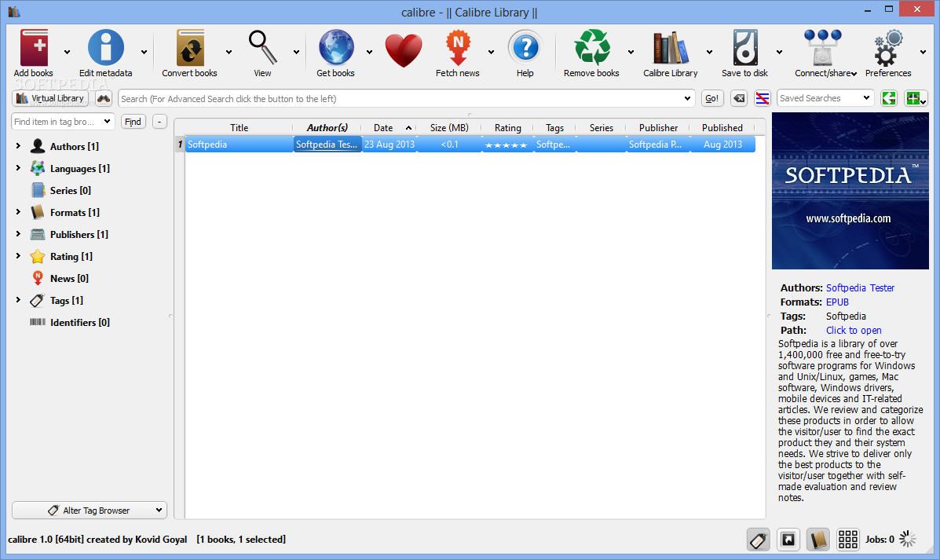Click the Find button in tag browser
The width and height of the screenshot is (940, 560).
pos(133,122)
